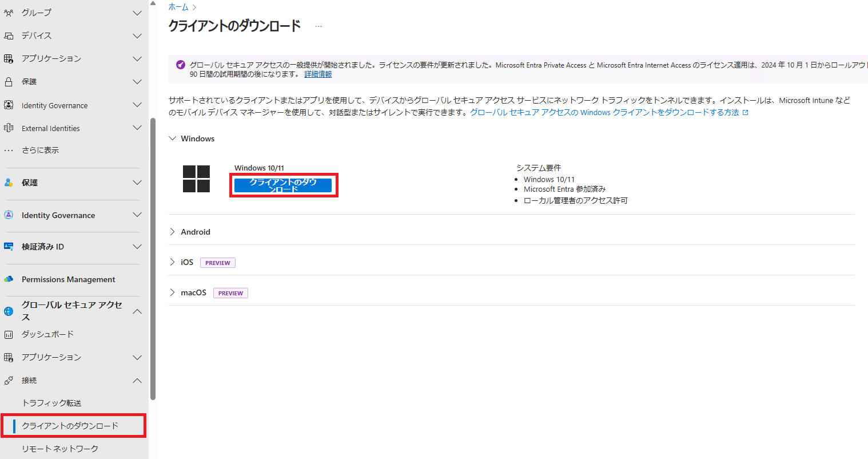Click the PREVIEW badge next to iOS

(x=218, y=263)
